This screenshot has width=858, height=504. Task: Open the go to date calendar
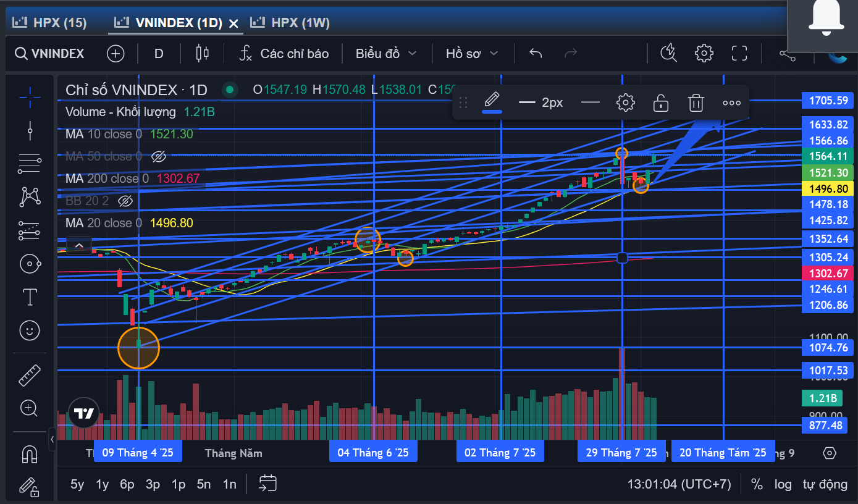click(267, 484)
